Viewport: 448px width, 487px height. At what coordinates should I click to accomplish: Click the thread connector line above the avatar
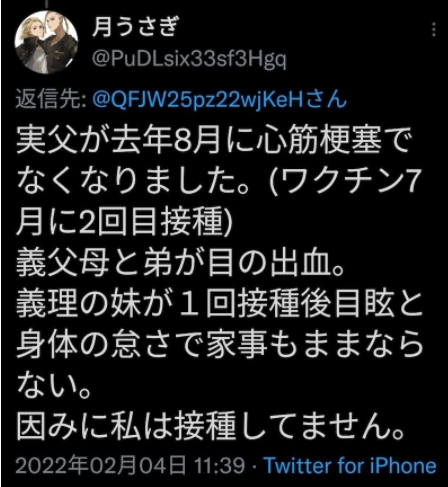pyautogui.click(x=46, y=4)
